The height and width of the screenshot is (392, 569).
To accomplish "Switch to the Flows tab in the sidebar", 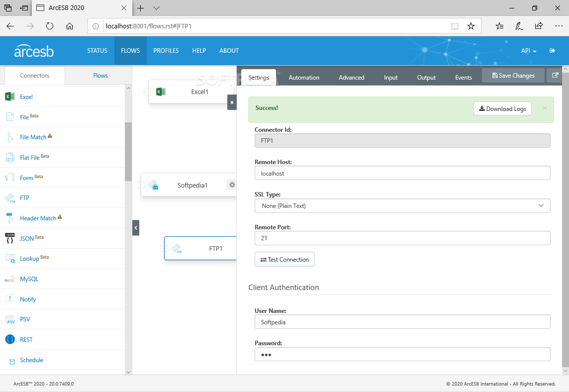I will tap(100, 76).
